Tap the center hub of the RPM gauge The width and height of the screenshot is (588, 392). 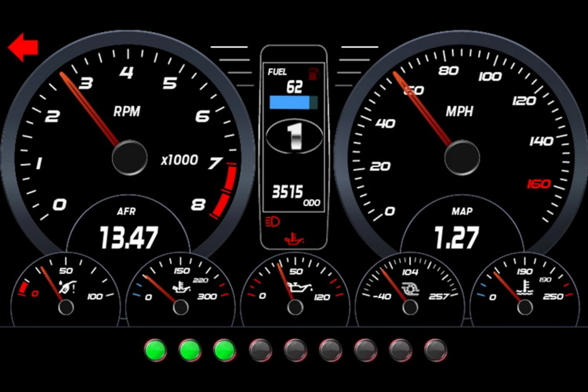coord(129,158)
